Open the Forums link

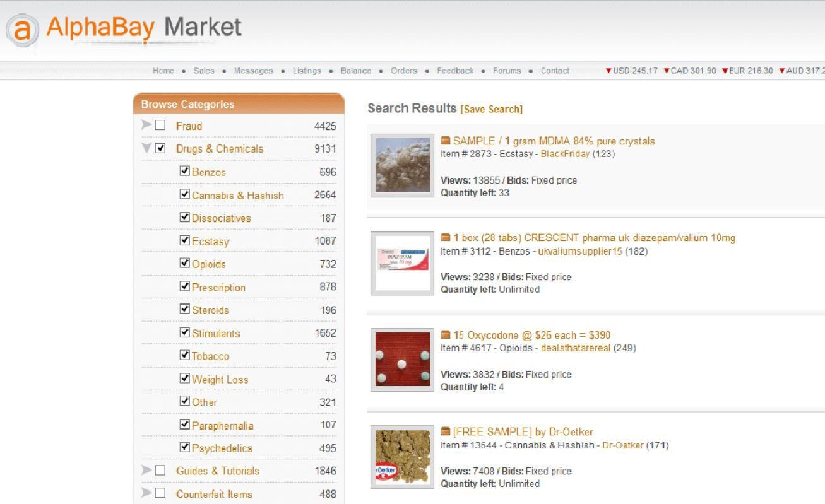click(507, 71)
